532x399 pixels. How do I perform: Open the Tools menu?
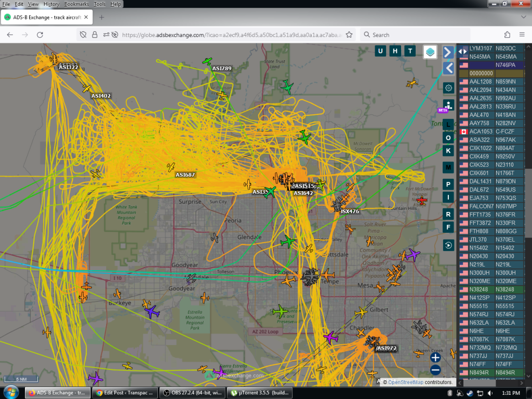pos(99,4)
